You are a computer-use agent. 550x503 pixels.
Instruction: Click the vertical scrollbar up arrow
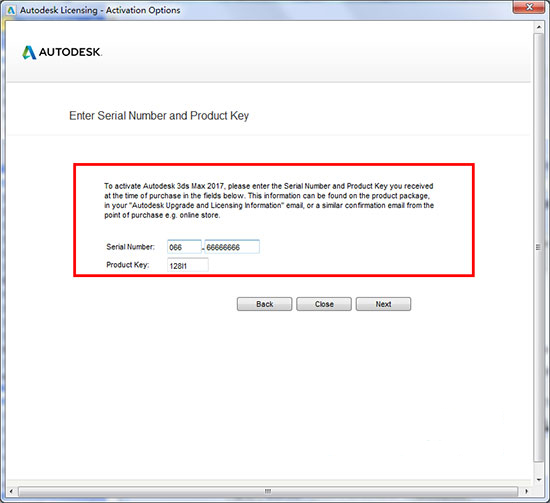click(539, 27)
